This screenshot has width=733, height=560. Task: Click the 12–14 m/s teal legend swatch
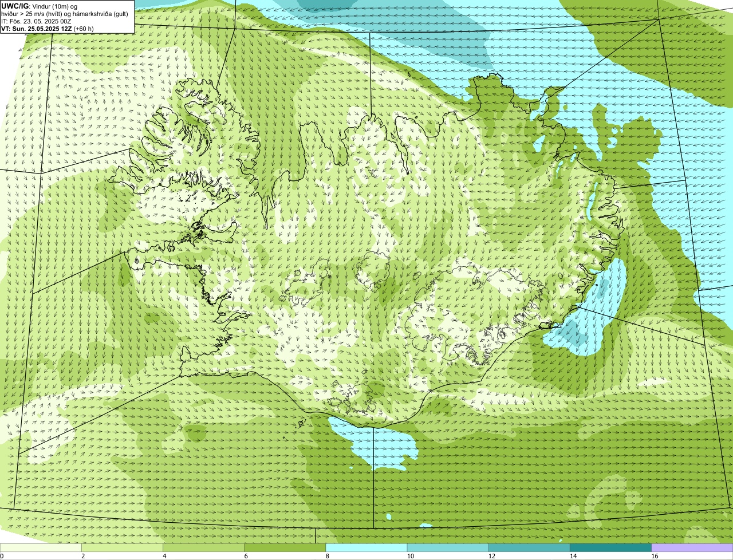click(x=529, y=548)
